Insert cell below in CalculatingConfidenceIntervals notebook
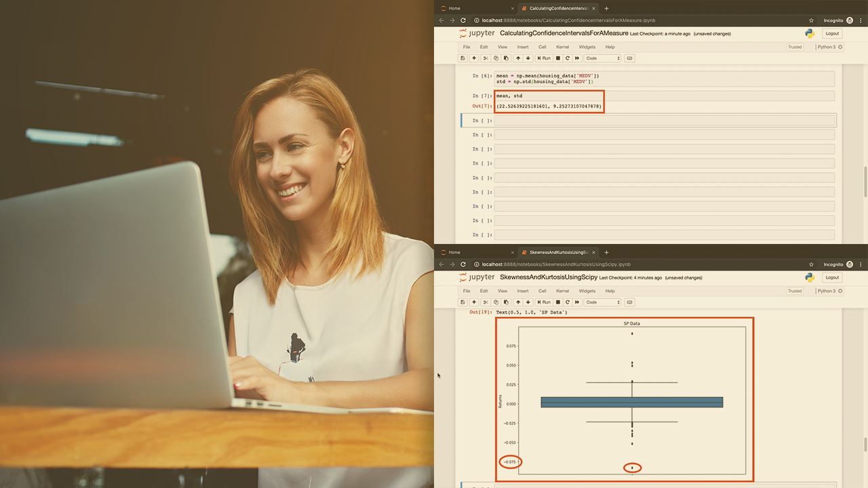 point(474,58)
